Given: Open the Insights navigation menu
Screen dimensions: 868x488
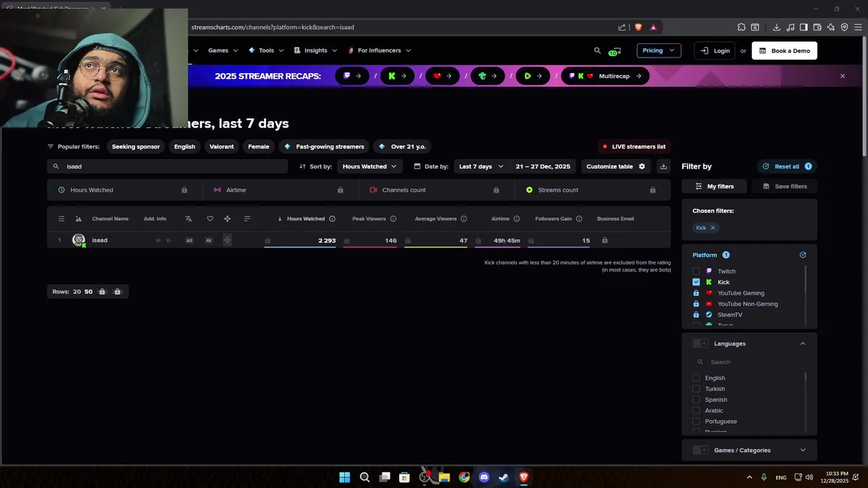Looking at the screenshot, I should 315,50.
